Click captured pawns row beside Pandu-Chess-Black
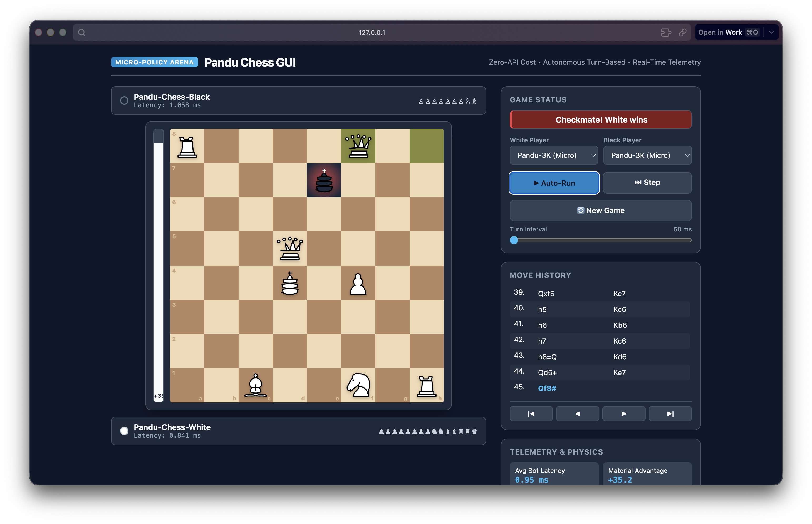The image size is (812, 524). pyautogui.click(x=447, y=101)
